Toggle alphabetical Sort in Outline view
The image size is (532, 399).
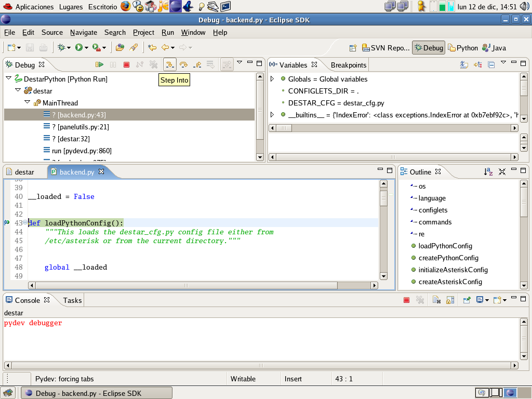[x=488, y=171]
